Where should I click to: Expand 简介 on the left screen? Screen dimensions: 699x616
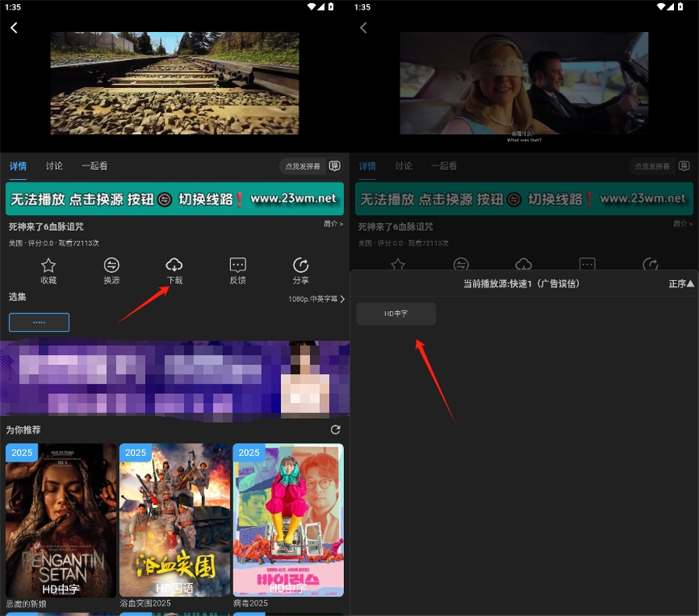click(333, 224)
